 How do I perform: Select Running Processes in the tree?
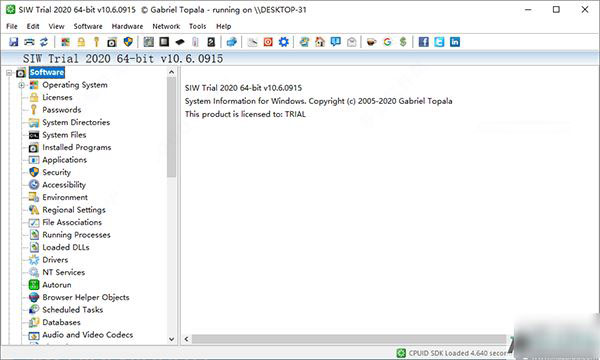coord(76,235)
